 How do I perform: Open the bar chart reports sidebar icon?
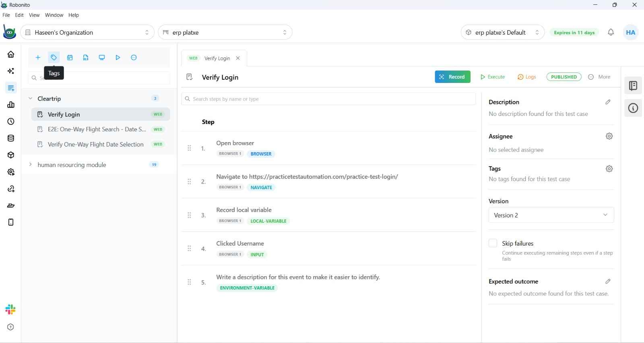[x=11, y=105]
